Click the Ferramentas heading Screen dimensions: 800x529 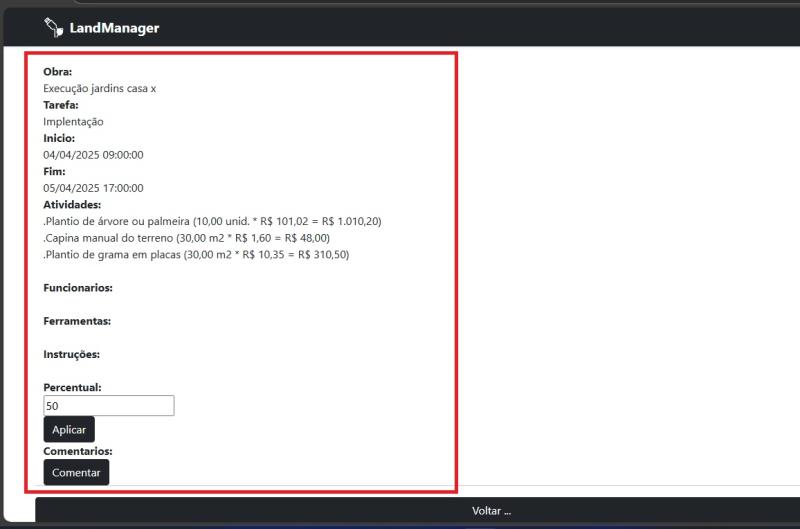coord(76,321)
